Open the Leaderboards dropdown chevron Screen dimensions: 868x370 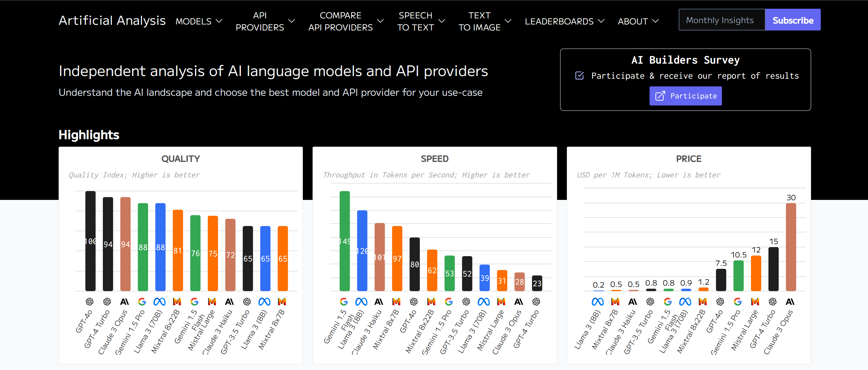pyautogui.click(x=601, y=21)
